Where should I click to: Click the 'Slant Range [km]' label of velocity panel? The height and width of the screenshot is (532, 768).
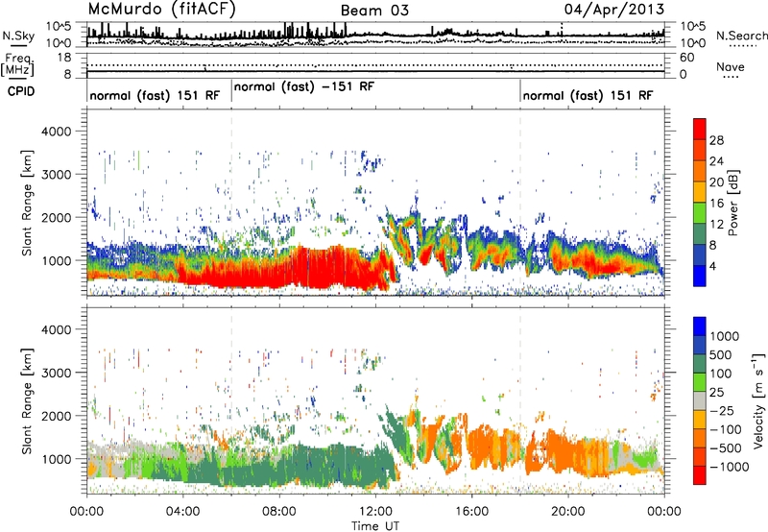coord(27,400)
